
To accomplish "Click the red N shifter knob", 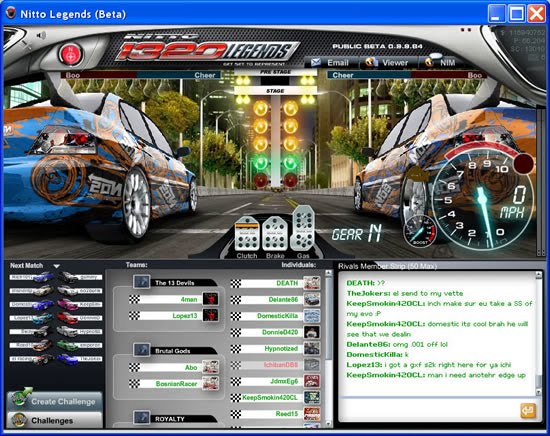I will click(71, 54).
